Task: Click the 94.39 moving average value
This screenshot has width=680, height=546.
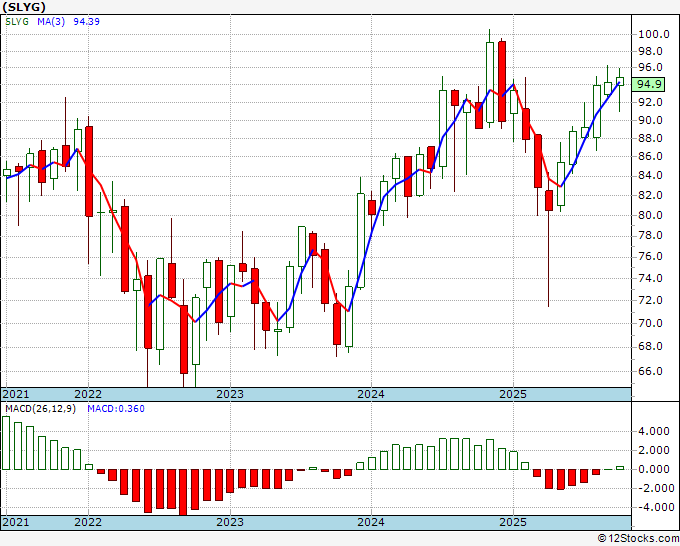Action: pos(86,22)
